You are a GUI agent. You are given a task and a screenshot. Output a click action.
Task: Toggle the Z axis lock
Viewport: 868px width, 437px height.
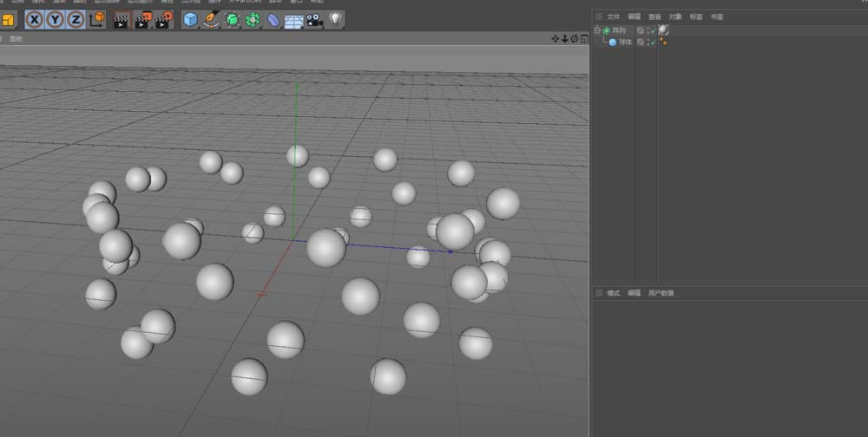coord(76,19)
